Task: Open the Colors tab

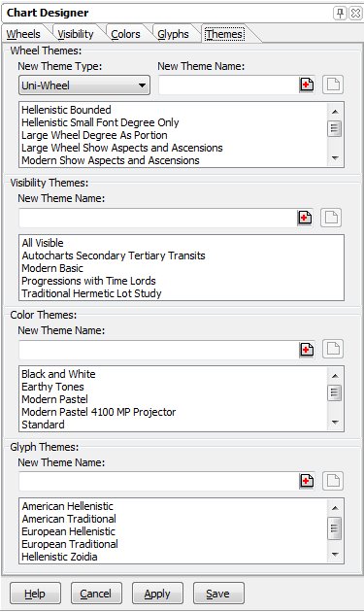Action: (x=125, y=34)
